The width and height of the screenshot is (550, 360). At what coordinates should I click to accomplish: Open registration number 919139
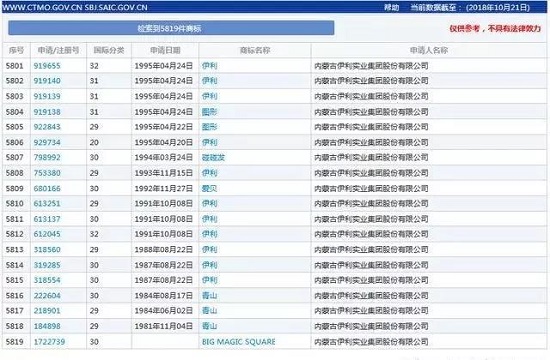[47, 96]
